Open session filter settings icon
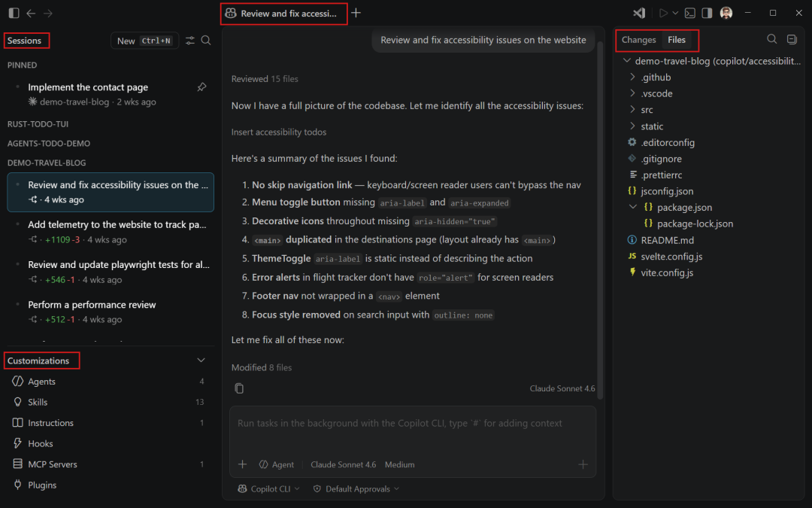This screenshot has width=812, height=508. coord(190,41)
